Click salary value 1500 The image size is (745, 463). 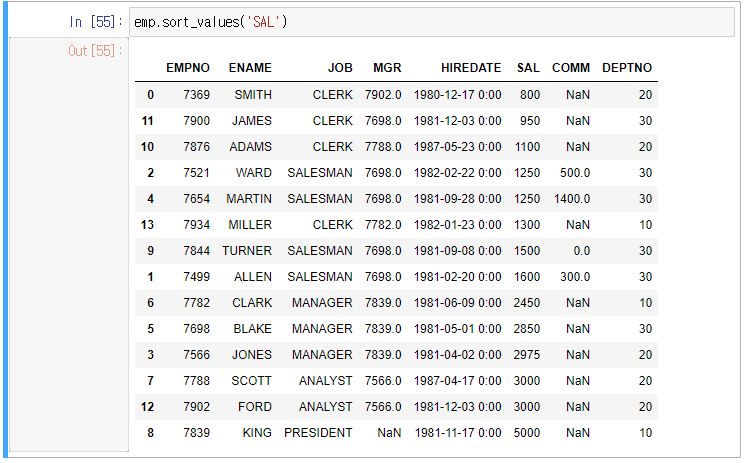click(527, 251)
